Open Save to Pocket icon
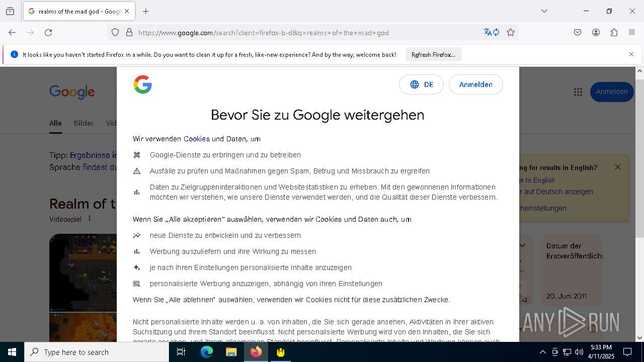The image size is (644, 362). [578, 33]
